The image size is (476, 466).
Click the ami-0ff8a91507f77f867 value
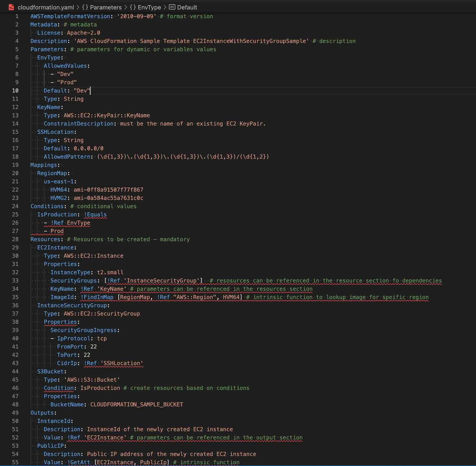(109, 190)
